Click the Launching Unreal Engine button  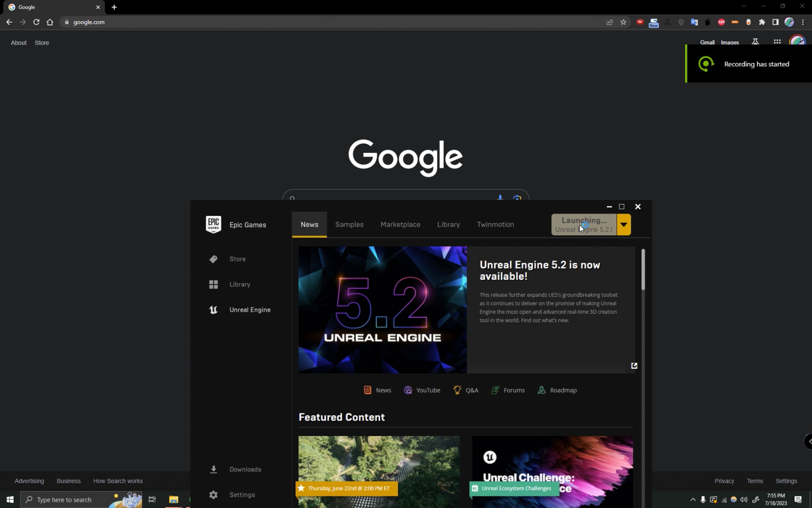(x=584, y=225)
